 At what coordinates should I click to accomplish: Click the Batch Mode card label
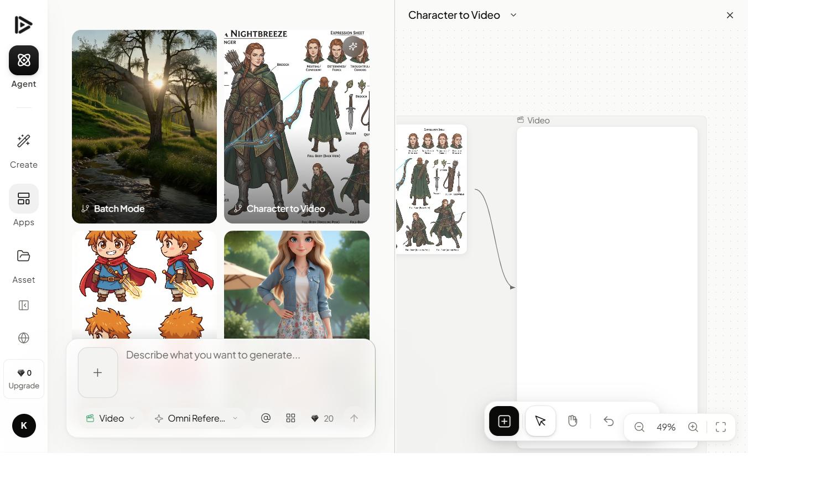point(120,209)
